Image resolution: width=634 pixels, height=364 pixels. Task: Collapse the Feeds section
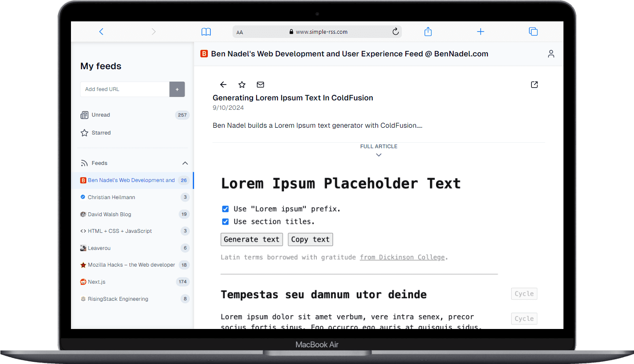(185, 163)
